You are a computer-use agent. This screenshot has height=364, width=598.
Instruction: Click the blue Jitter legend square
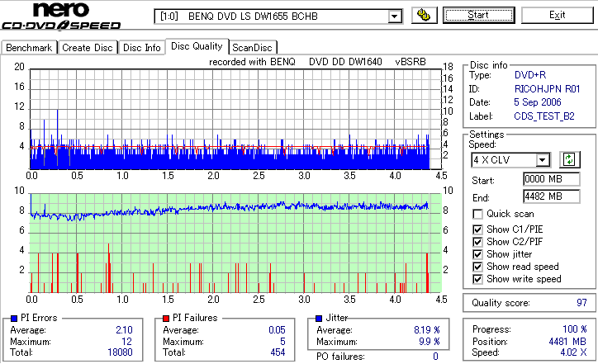point(319,319)
